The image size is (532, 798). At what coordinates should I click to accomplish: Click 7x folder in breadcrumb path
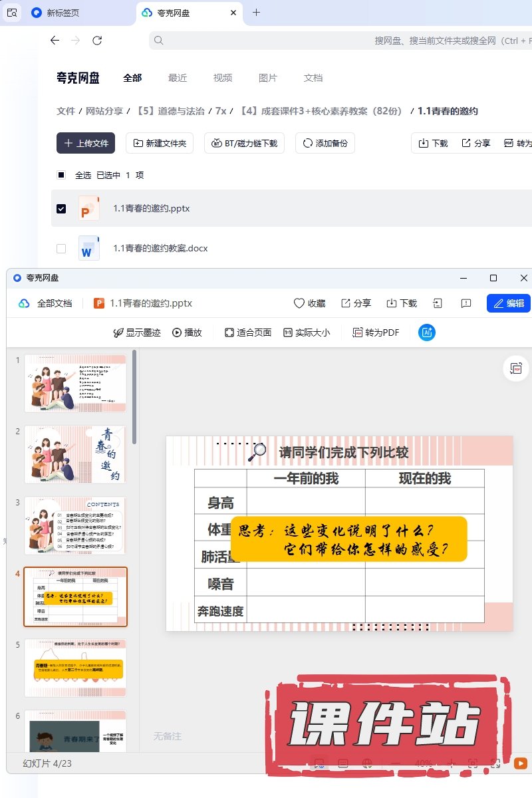(221, 111)
